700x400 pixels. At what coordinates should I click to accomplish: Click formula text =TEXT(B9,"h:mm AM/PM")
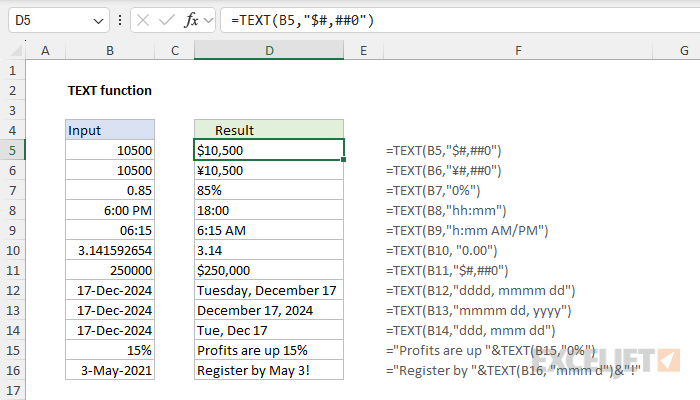[467, 230]
